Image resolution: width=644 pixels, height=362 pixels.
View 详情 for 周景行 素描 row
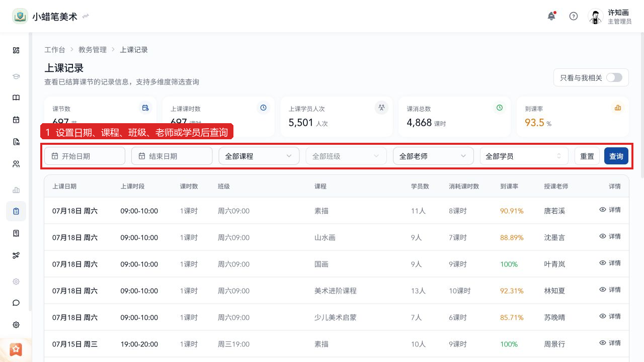coord(610,343)
